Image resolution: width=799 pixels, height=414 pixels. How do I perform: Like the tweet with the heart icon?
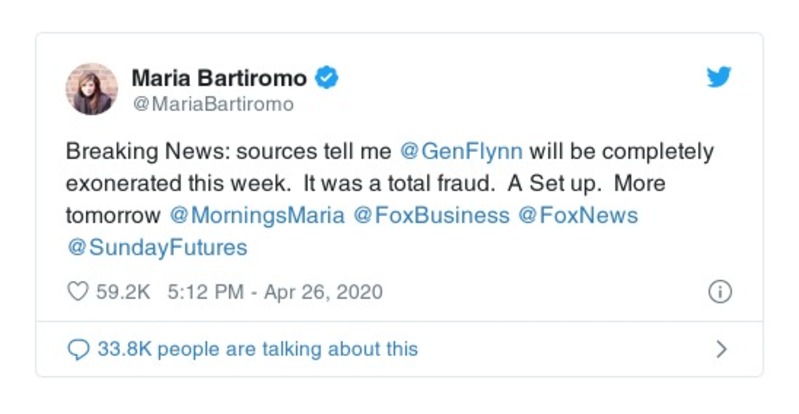78,292
